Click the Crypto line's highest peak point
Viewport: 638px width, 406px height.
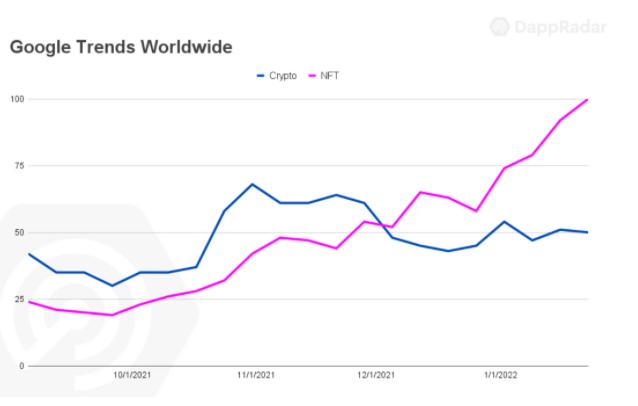[x=252, y=184]
